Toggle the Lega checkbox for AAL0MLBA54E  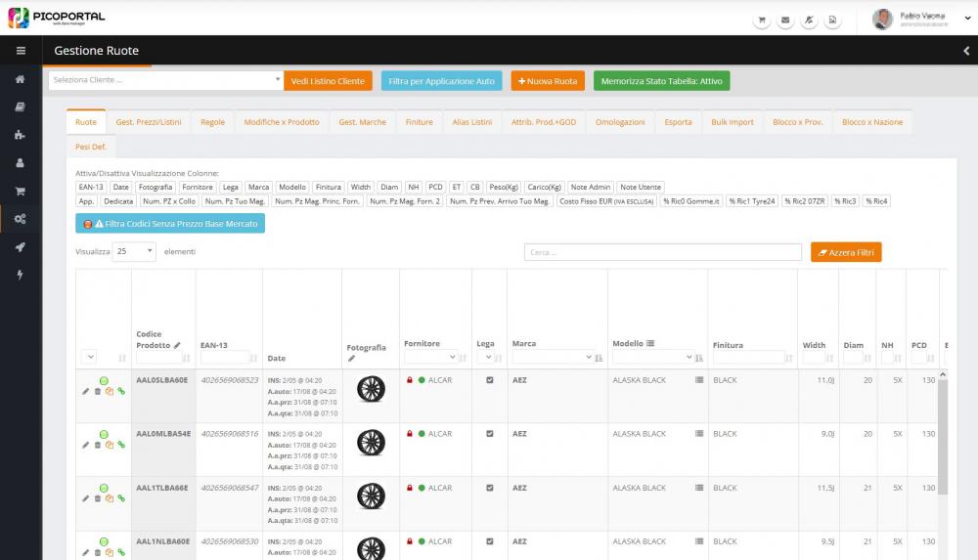(490, 433)
